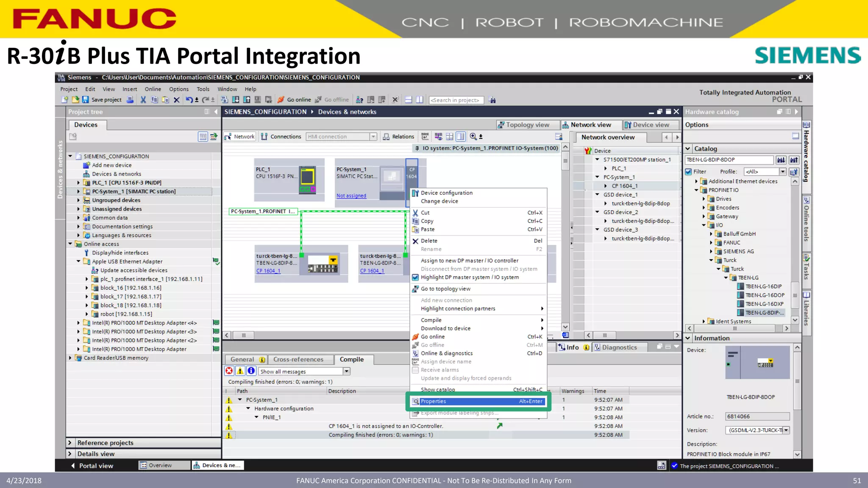The height and width of the screenshot is (488, 868).
Task: Click the catalog search field TBEN-LG-8DIP-8DOP
Action: [729, 160]
